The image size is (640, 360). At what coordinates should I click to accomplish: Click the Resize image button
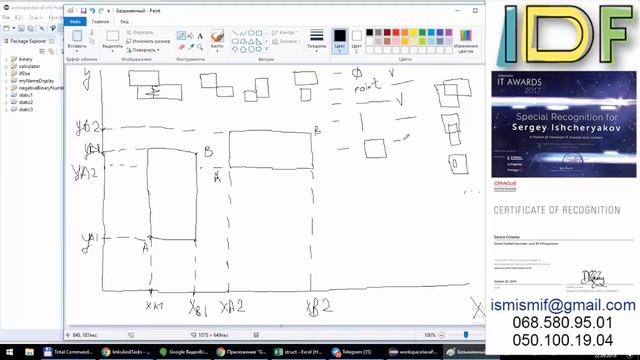[148, 41]
